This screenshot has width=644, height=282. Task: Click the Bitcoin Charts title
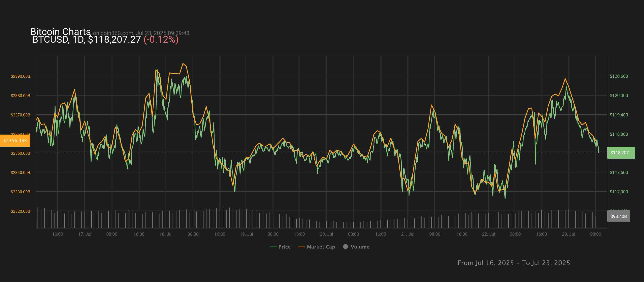click(x=60, y=32)
